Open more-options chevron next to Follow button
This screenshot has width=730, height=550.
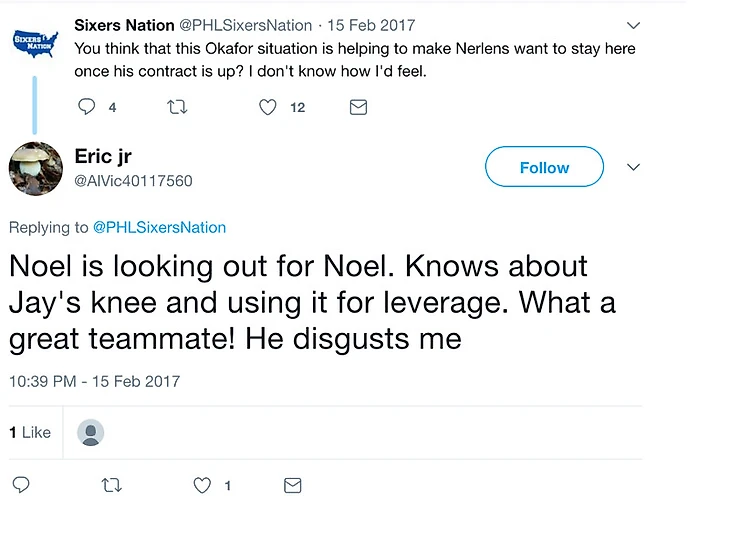pos(633,167)
